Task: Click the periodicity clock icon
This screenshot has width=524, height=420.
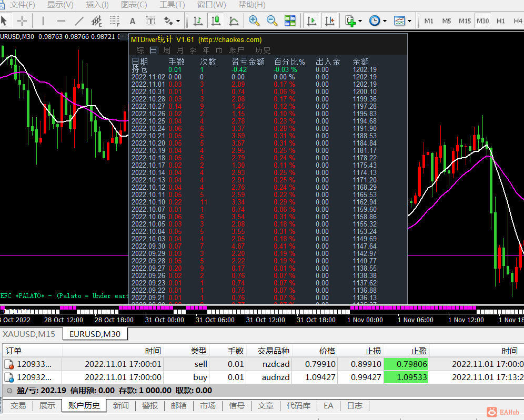Action: point(375,21)
